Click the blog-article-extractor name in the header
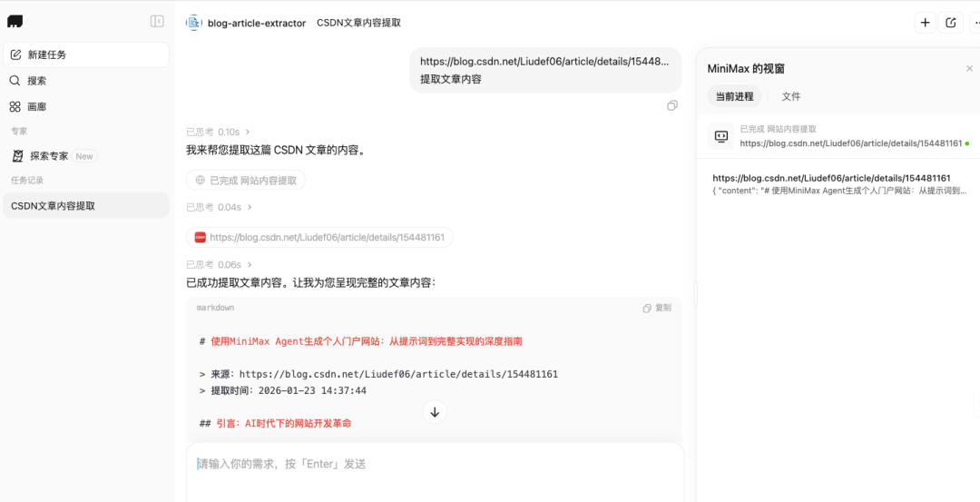Image resolution: width=980 pixels, height=502 pixels. coord(257,23)
